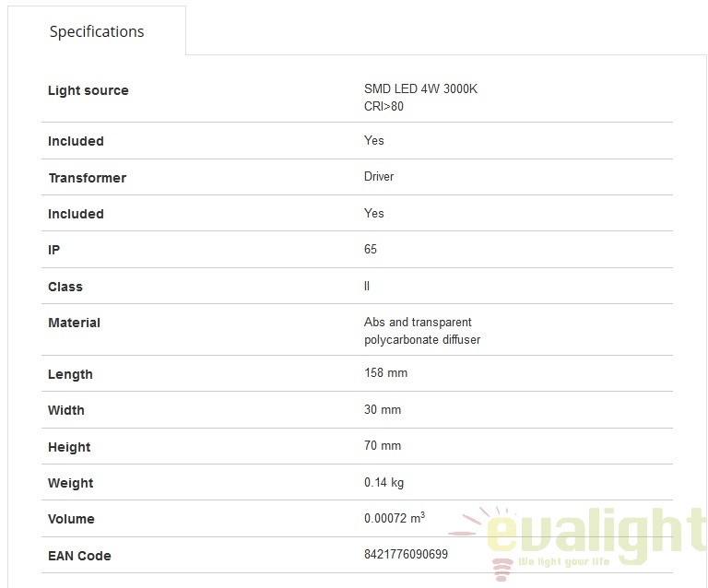Click the lightbulb icon in watermark
The height and width of the screenshot is (588, 708).
[x=501, y=570]
